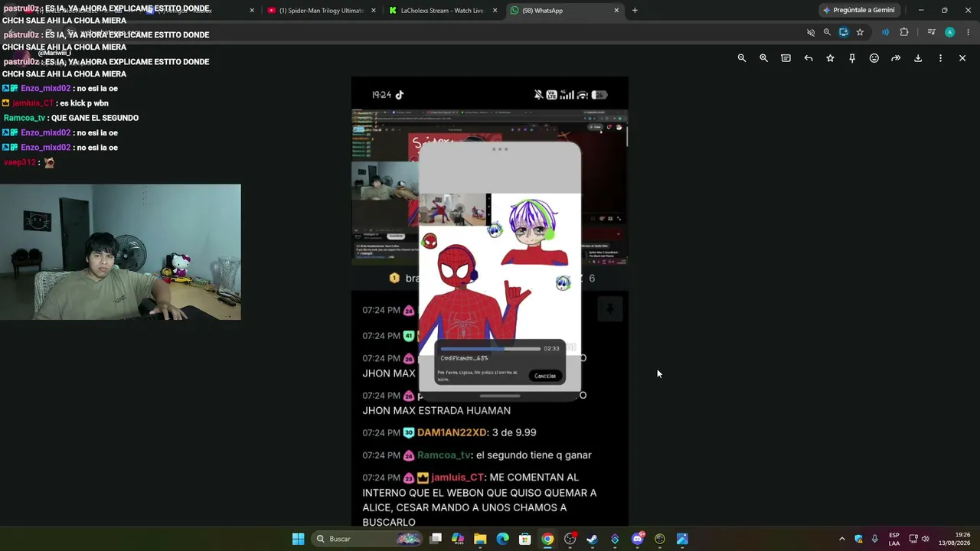
Task: Bookmark this tab with Chrome's star
Action: click(860, 32)
